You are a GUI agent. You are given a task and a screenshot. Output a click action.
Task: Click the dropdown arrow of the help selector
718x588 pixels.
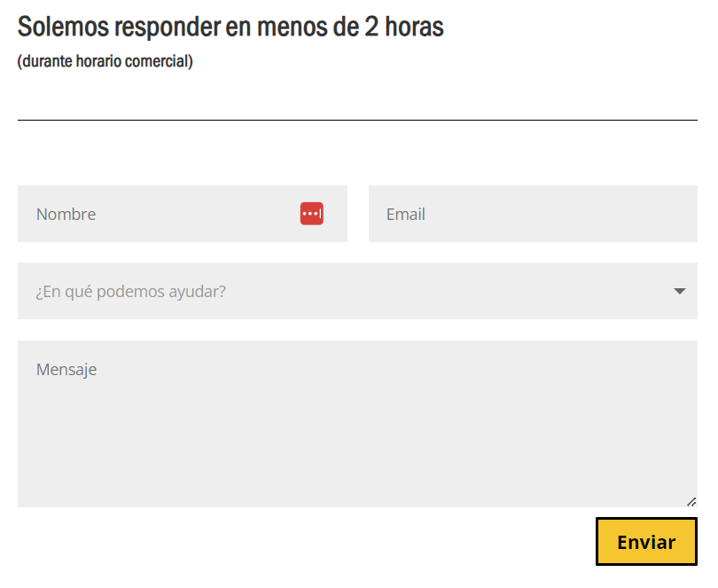point(680,291)
